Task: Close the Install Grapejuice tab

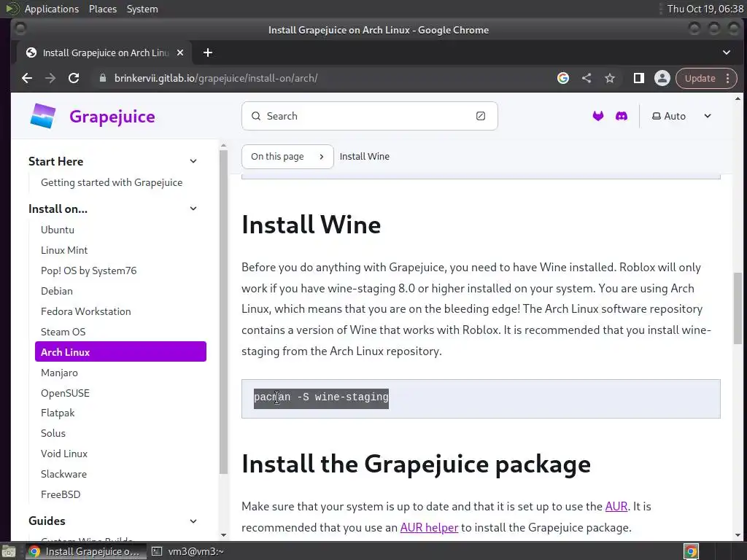Action: coord(180,52)
